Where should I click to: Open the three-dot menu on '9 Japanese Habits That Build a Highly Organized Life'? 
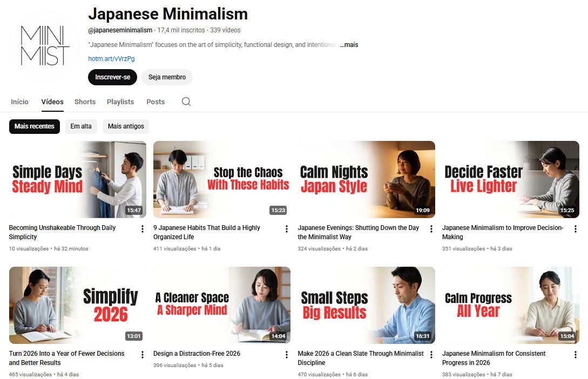click(x=286, y=229)
